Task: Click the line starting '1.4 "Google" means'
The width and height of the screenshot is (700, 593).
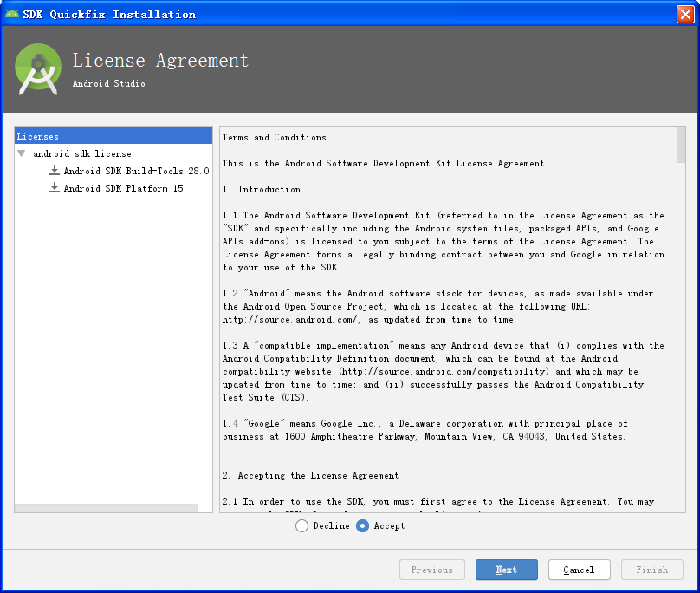Action: 425,423
